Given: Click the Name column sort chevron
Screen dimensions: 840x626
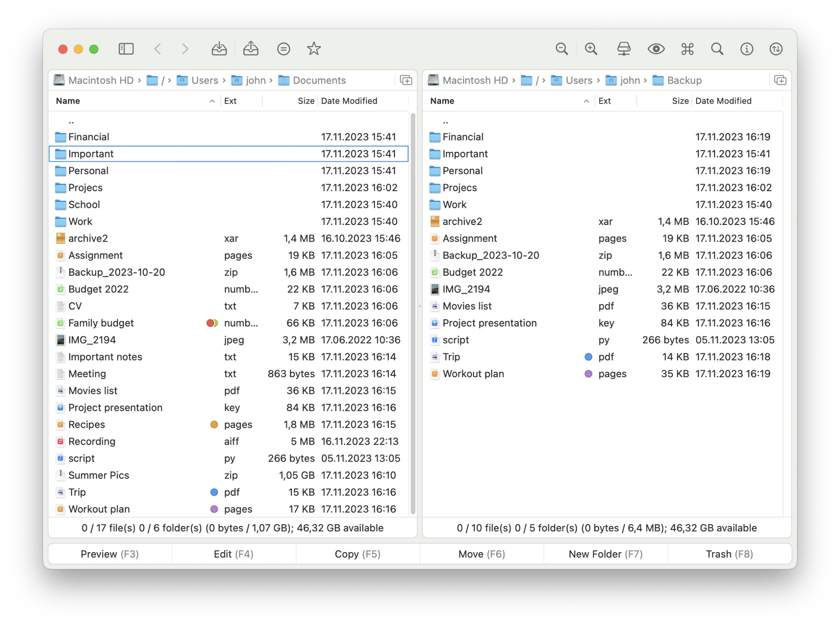Looking at the screenshot, I should point(212,101).
